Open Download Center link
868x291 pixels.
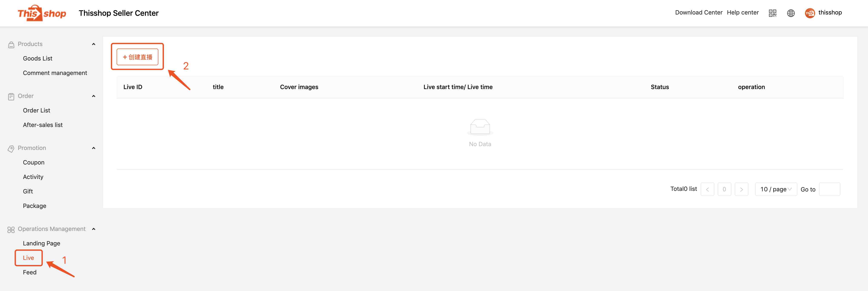(x=699, y=13)
